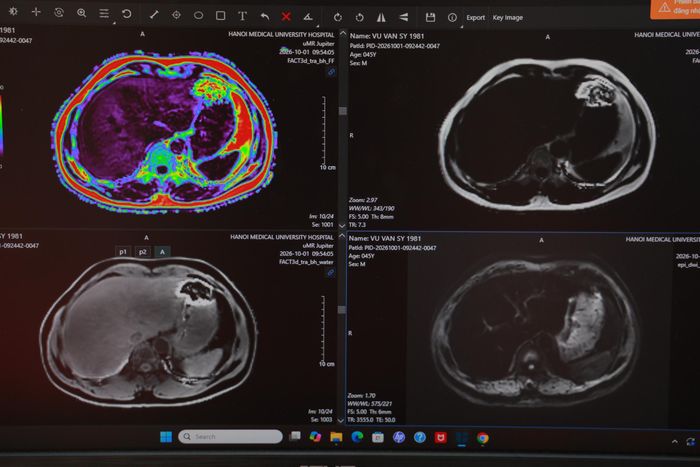700x467 pixels.
Task: Show DICOM info with circled i icon
Action: (452, 17)
